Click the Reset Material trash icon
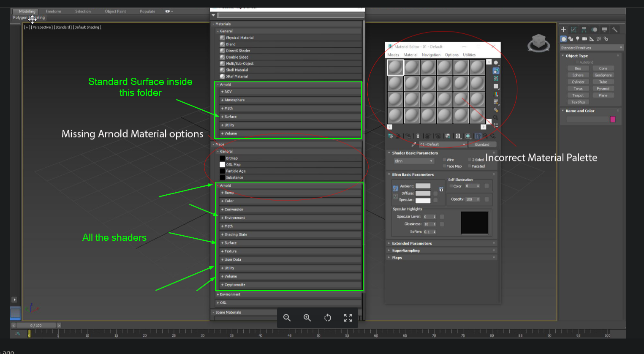This screenshot has height=354, width=644. click(x=418, y=136)
